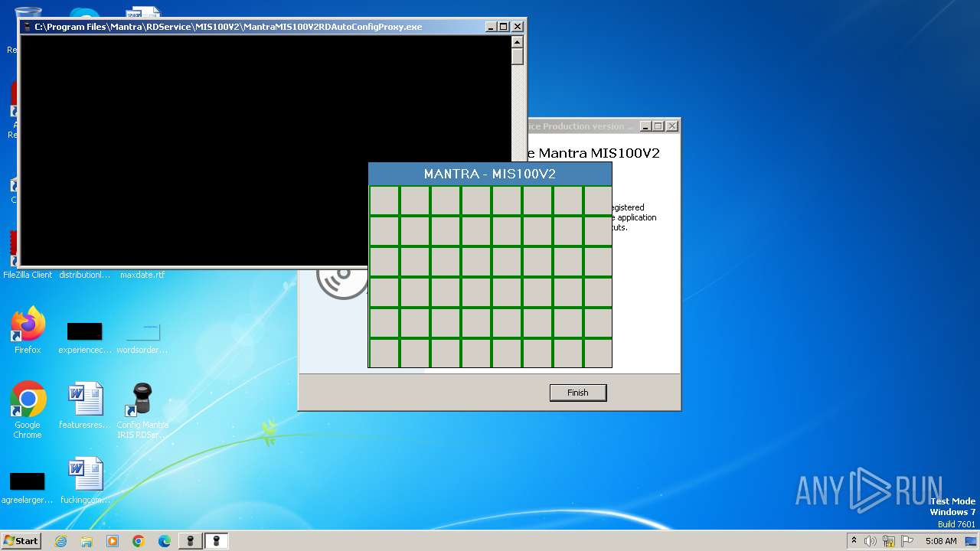The width and height of the screenshot is (980, 551).
Task: Switch to the highlighted Mantra taskbar button
Action: coord(216,541)
